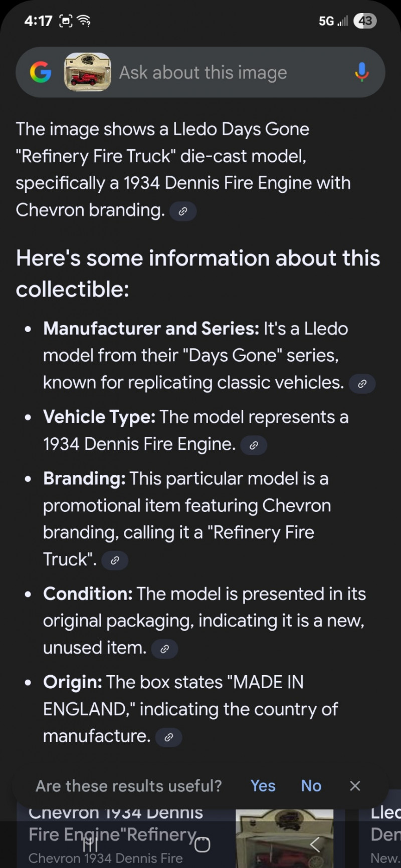This screenshot has height=868, width=401.
Task: Start voice search with microphone icon
Action: [x=361, y=72]
